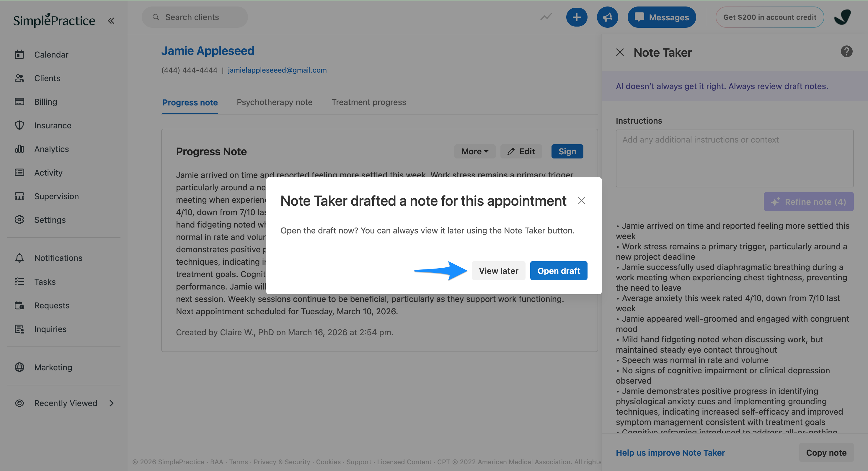The image size is (868, 471).
Task: Collapse the sidebar with the double chevron
Action: (x=111, y=21)
